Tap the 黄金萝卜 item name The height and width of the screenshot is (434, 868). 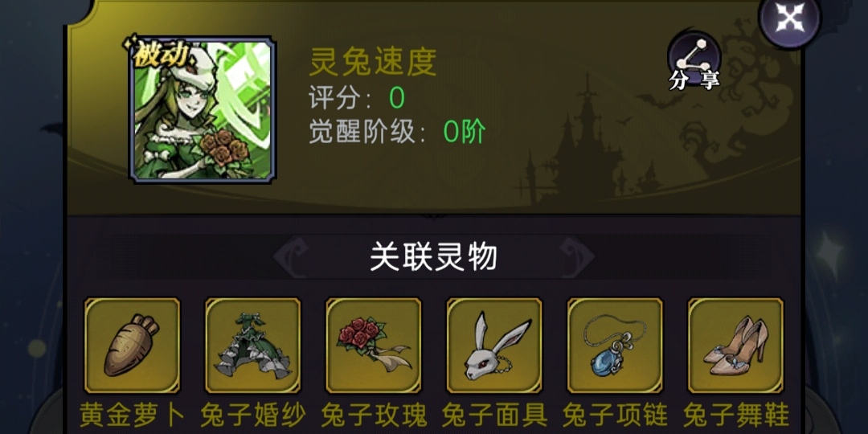pyautogui.click(x=133, y=415)
